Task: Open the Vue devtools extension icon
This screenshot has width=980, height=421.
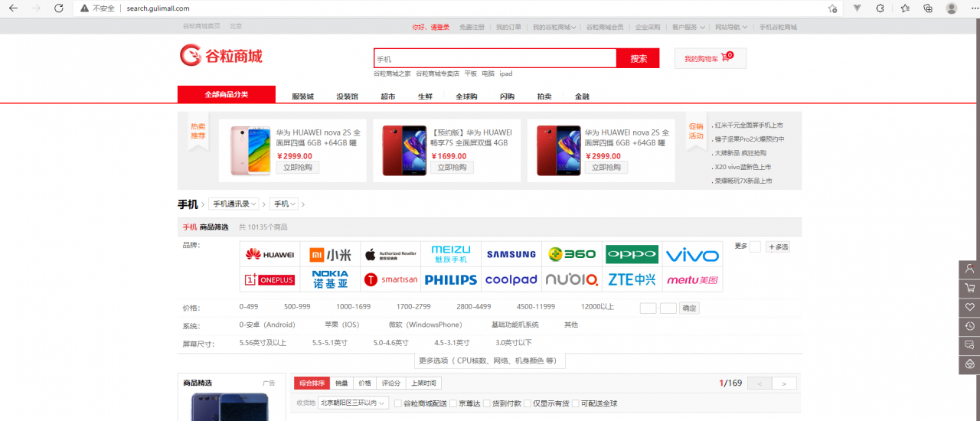Action: [857, 8]
